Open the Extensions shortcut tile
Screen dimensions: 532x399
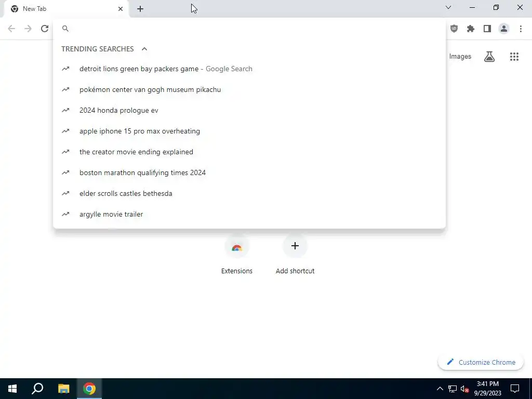pyautogui.click(x=237, y=254)
